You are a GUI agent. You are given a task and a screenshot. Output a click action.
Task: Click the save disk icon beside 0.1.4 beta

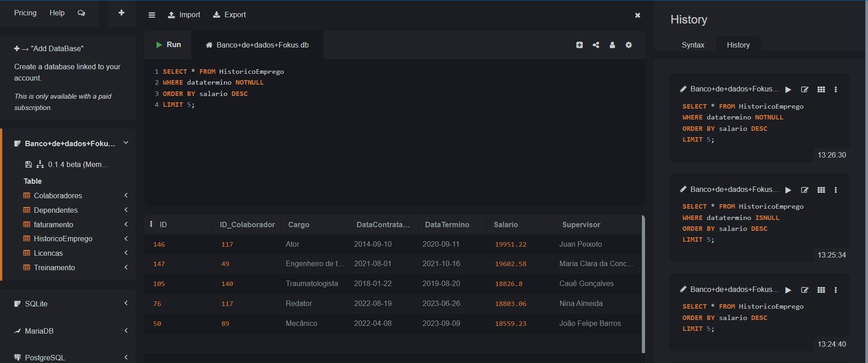click(x=28, y=164)
